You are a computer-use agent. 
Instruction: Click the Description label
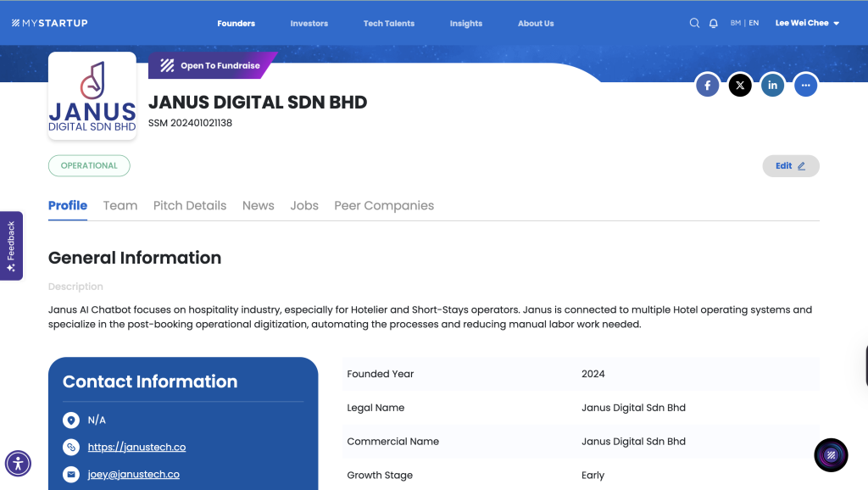[75, 287]
